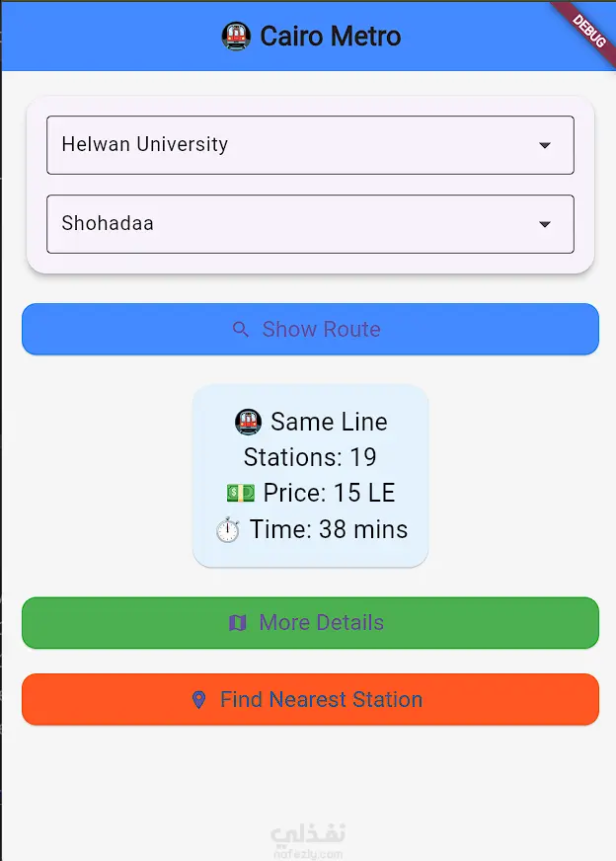Expand the Shohadaa destination dropdown
616x861 pixels.
click(310, 224)
